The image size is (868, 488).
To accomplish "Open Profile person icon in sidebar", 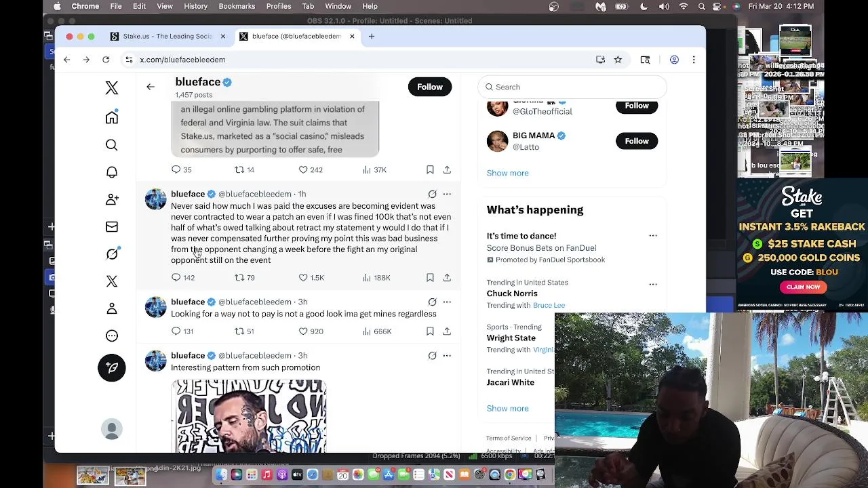I will click(x=112, y=308).
